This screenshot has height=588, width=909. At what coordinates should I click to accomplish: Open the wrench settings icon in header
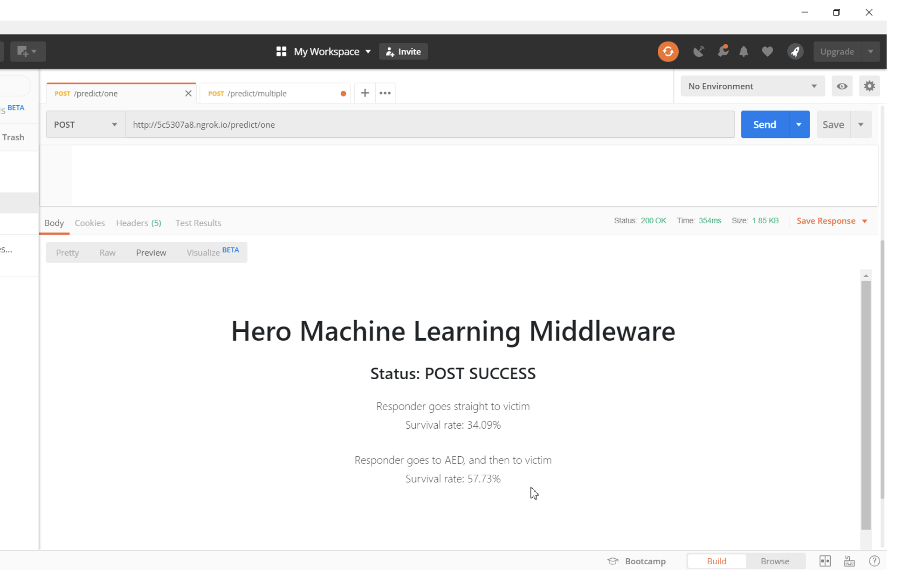point(722,52)
